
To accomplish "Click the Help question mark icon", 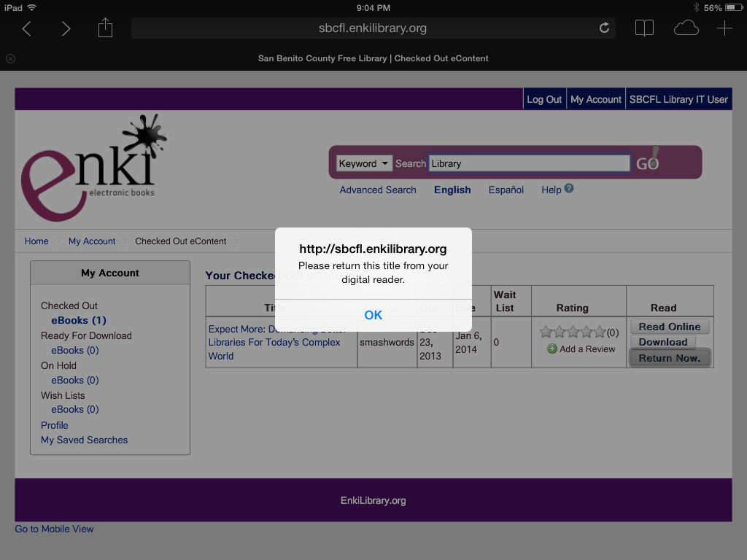I will click(569, 189).
